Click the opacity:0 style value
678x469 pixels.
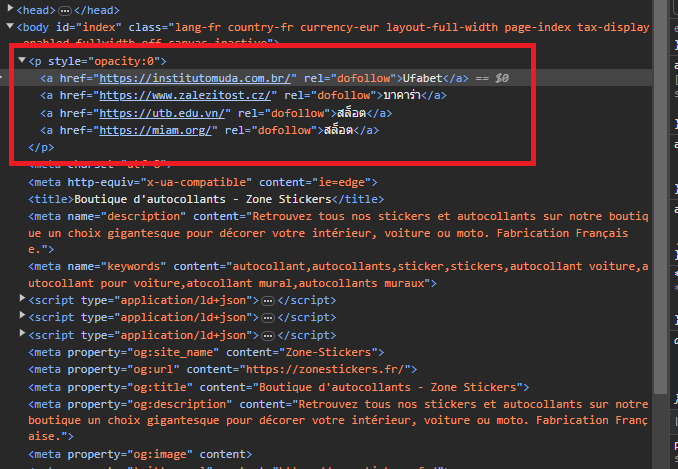point(124,61)
